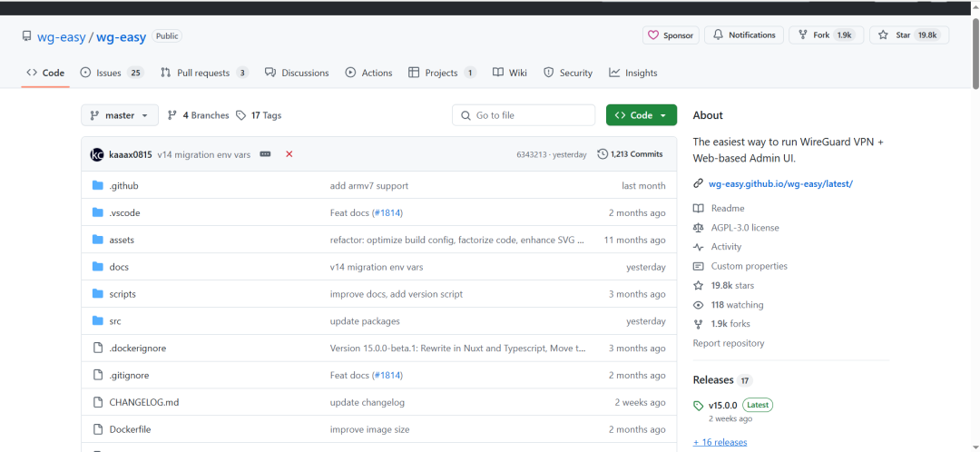980x452 pixels.
Task: Click the assets folder icon
Action: coord(97,240)
